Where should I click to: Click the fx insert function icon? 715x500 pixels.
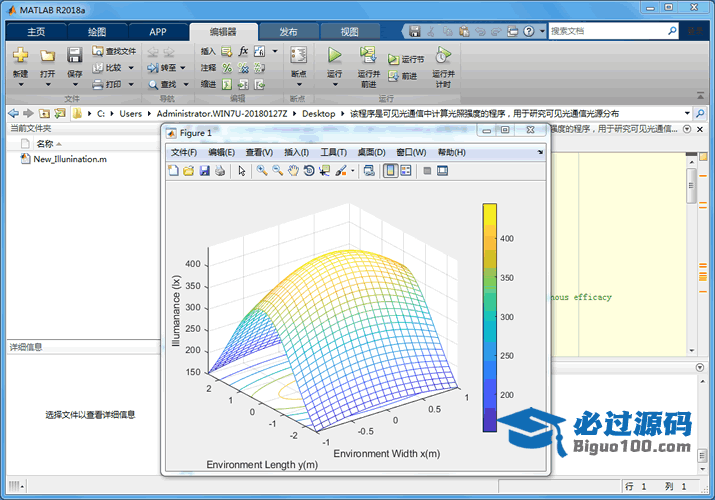click(244, 51)
